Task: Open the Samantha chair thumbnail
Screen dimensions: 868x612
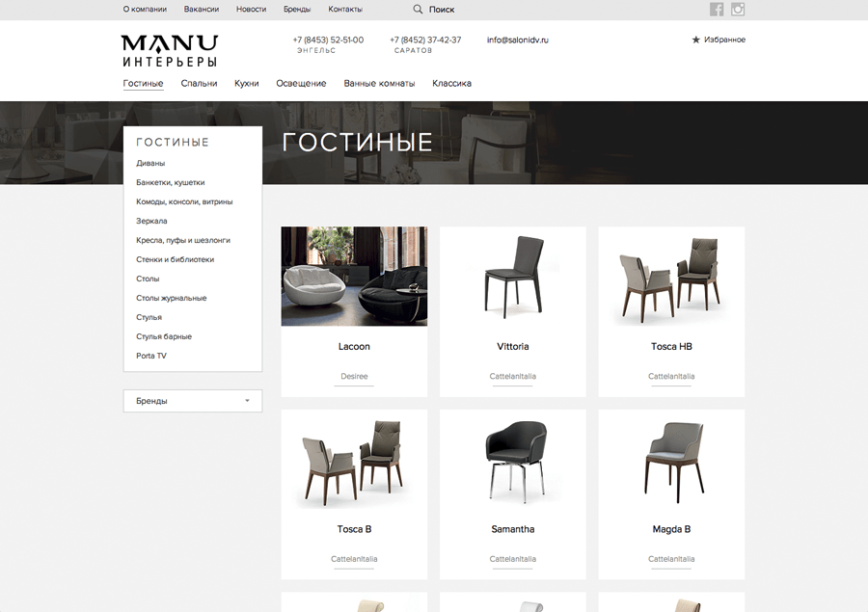Action: [515, 462]
